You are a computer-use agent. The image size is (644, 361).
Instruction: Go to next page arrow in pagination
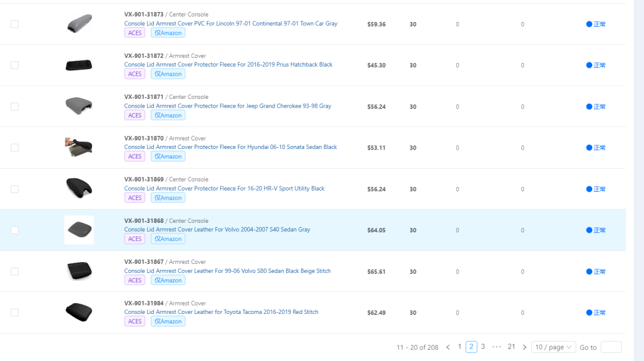point(525,347)
